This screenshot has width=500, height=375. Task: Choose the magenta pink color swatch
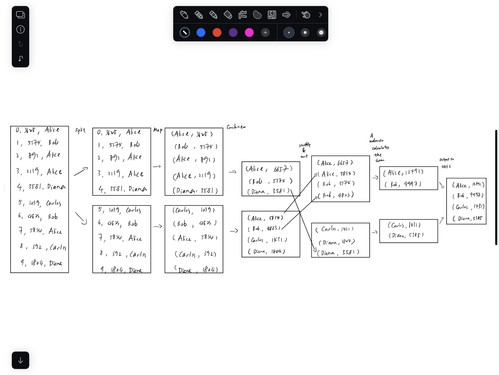point(249,32)
